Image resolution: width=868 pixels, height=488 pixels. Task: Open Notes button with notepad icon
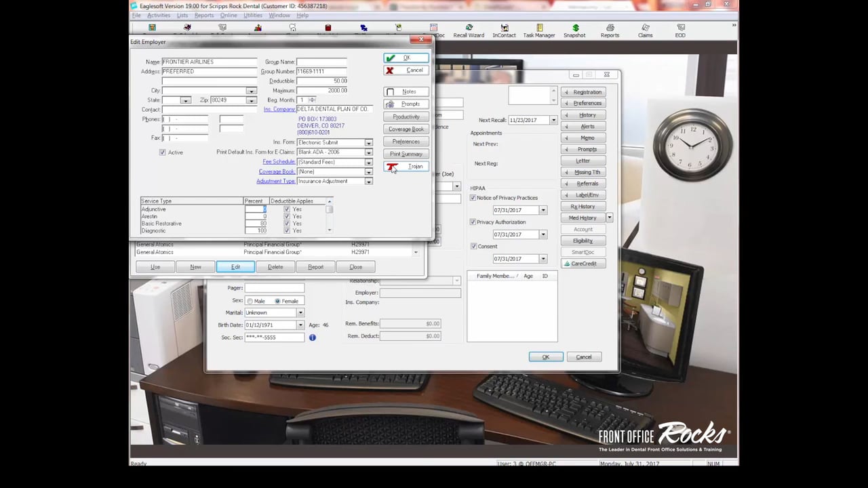406,91
